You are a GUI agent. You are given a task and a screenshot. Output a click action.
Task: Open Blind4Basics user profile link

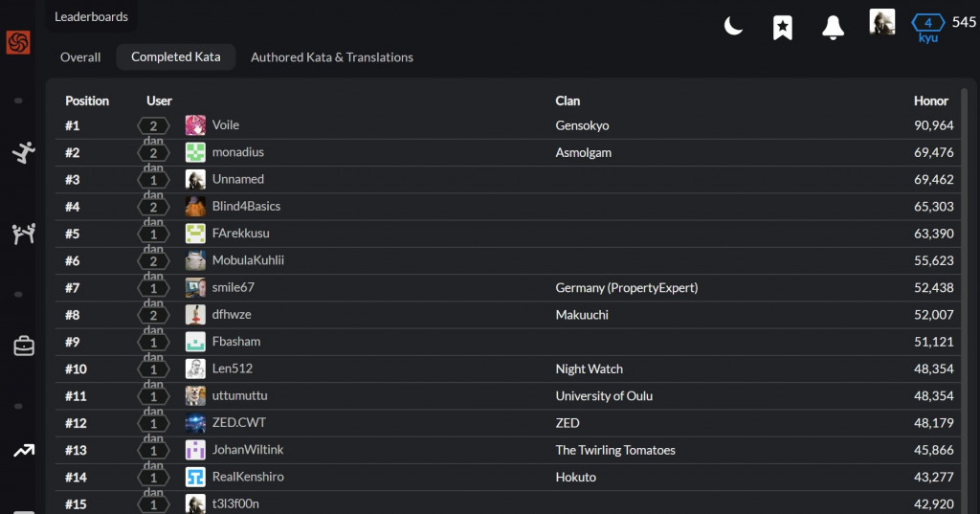coord(246,206)
